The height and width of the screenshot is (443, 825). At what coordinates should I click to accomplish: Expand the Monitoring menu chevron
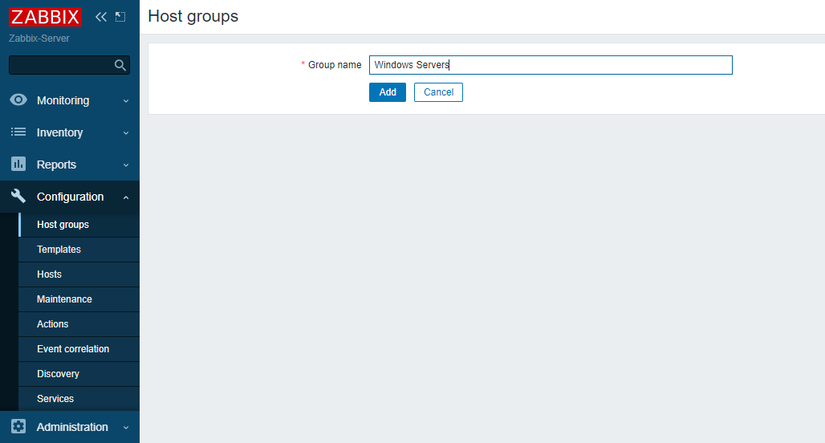coord(126,101)
